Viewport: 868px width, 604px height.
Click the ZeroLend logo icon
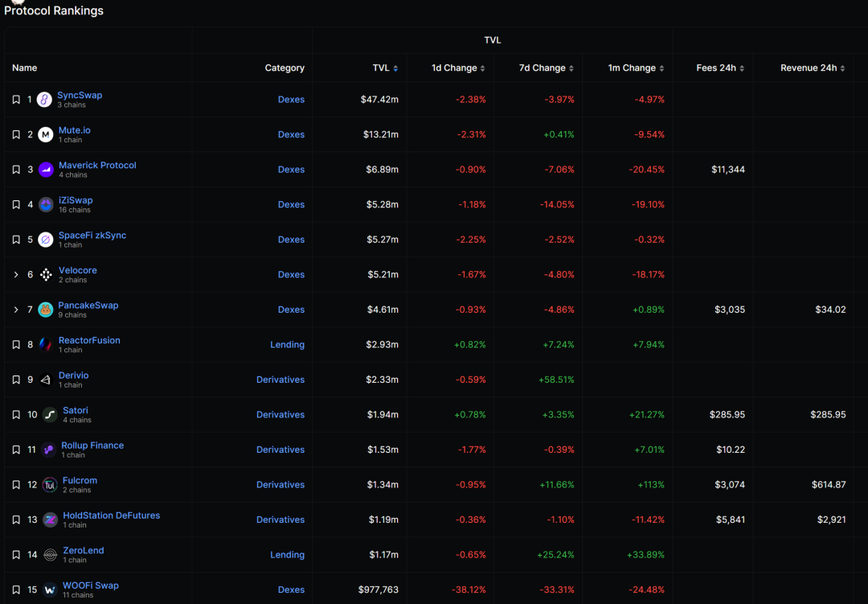[50, 555]
